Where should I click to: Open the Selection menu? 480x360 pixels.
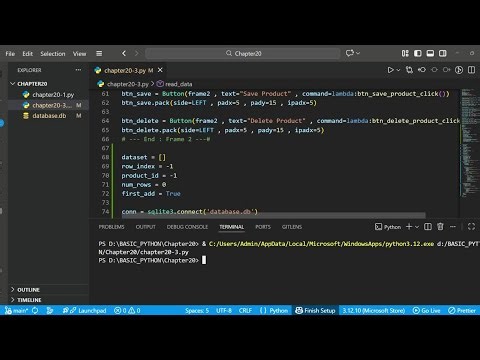click(x=53, y=54)
